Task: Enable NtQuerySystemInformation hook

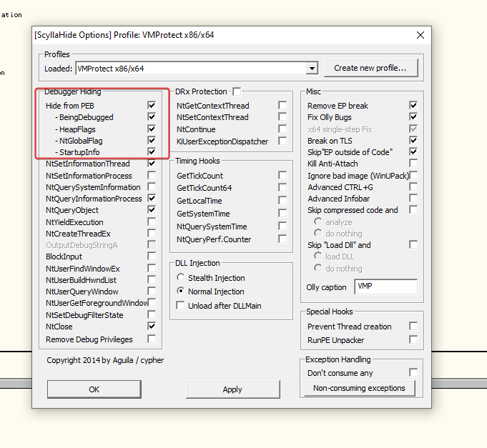Action: tap(152, 186)
